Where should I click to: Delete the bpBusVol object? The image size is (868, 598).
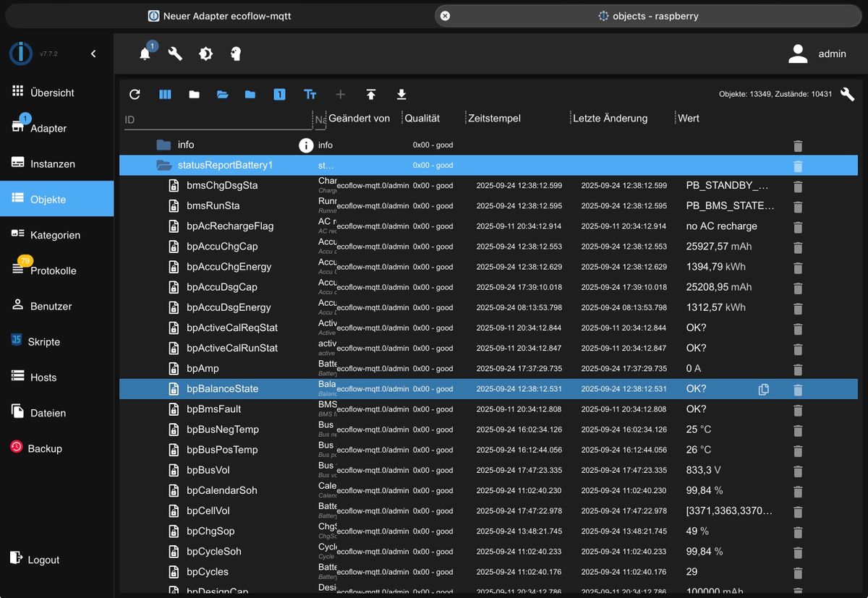798,471
